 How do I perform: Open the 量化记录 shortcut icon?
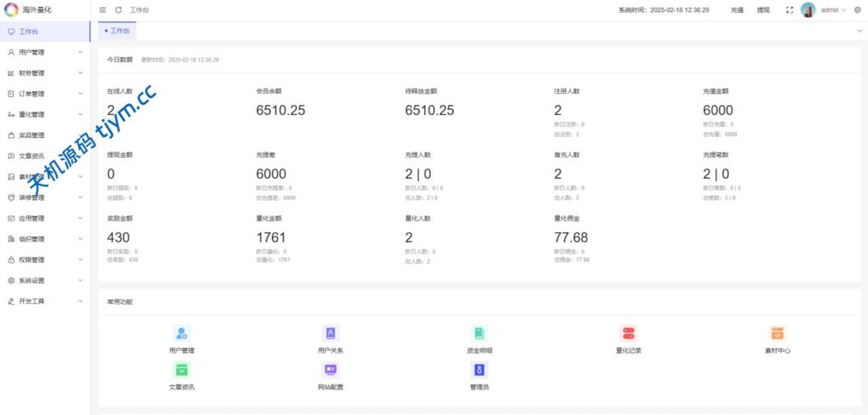[x=628, y=334]
